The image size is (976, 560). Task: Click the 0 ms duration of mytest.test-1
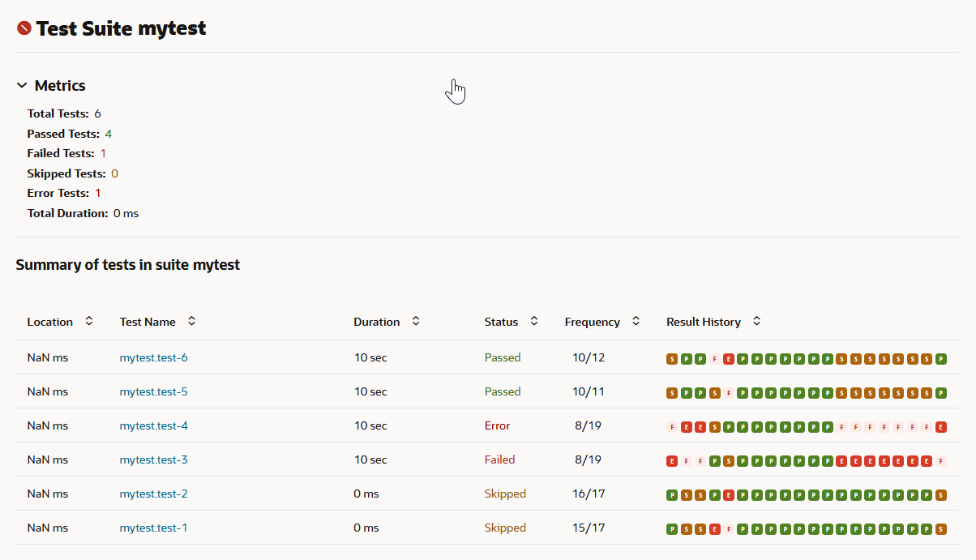366,528
